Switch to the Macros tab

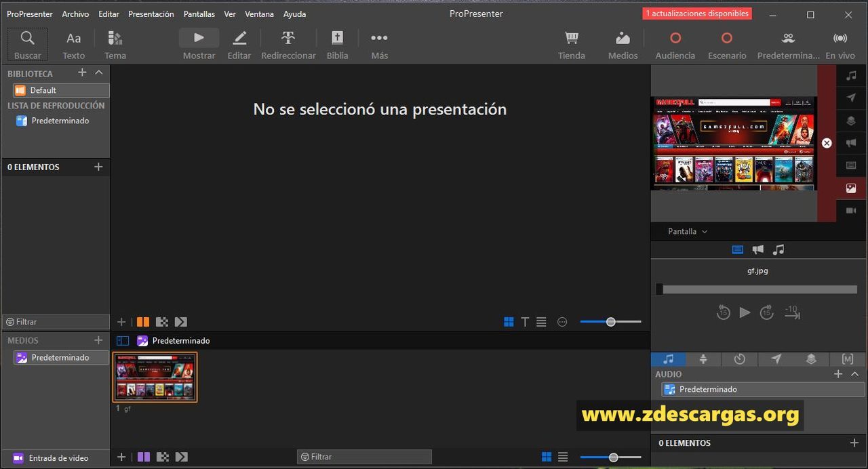click(847, 359)
